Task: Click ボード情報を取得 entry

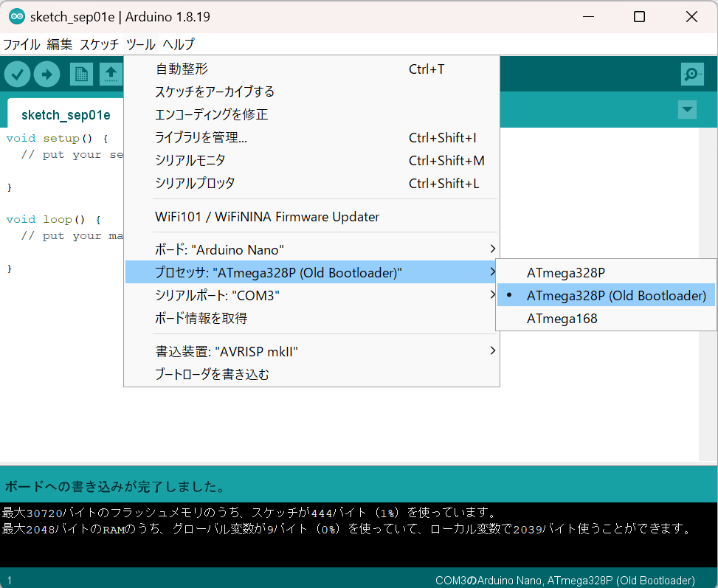Action: [312, 318]
